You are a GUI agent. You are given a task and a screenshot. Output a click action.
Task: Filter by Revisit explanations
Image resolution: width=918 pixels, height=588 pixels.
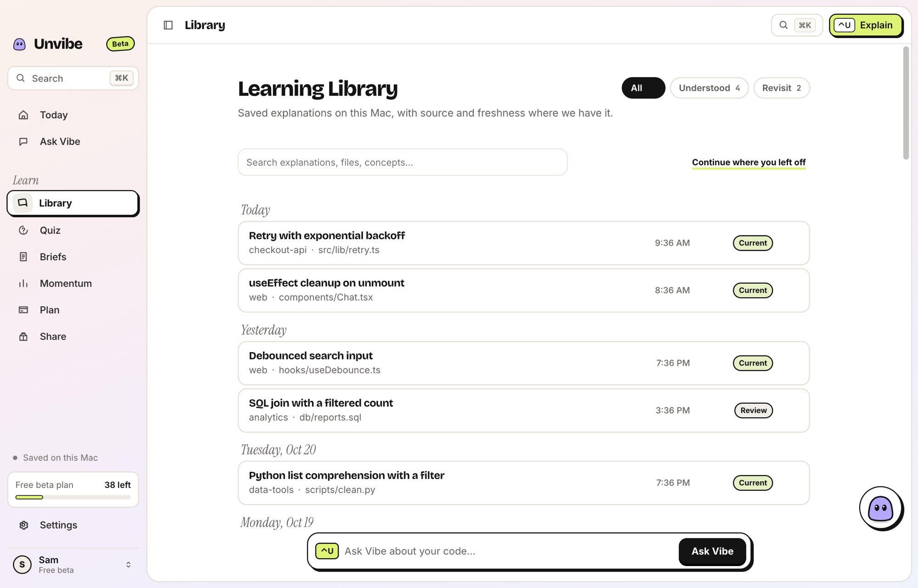click(x=781, y=88)
